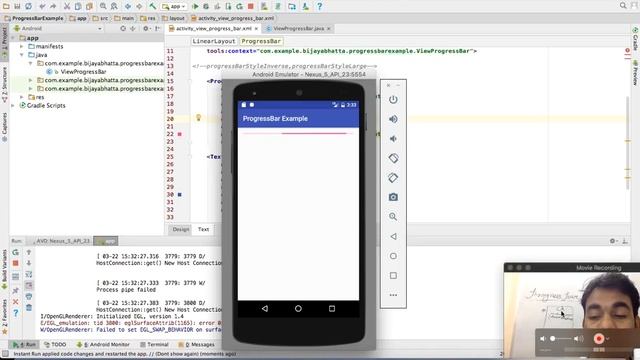Select the Text editor tab
The width and height of the screenshot is (640, 360).
(x=203, y=229)
